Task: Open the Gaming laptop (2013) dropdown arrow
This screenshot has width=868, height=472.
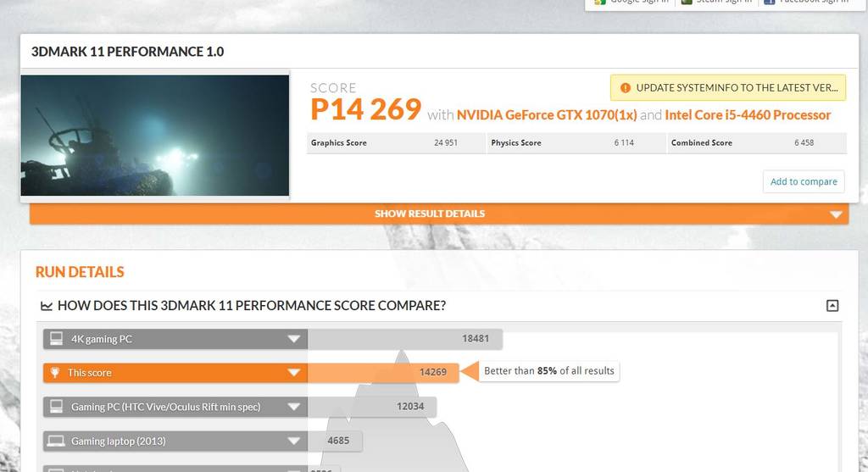Action: pyautogui.click(x=294, y=441)
